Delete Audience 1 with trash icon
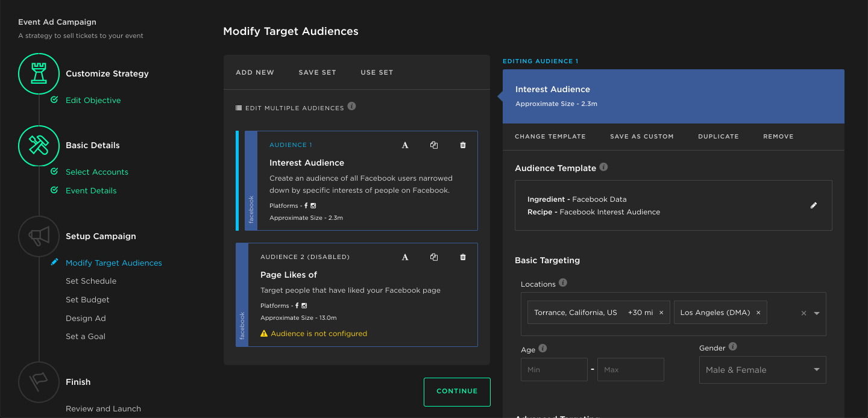The width and height of the screenshot is (868, 418). [463, 145]
